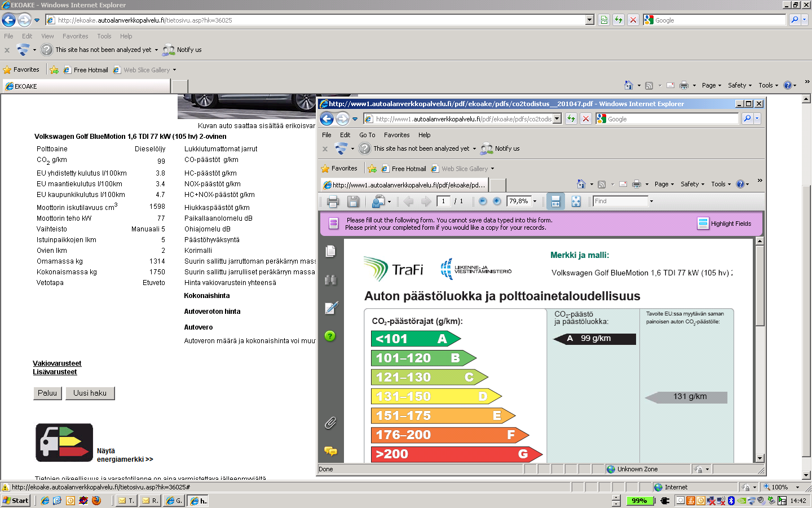Click Add to Favorites bar star icon in main window
812x508 pixels.
pyautogui.click(x=54, y=70)
